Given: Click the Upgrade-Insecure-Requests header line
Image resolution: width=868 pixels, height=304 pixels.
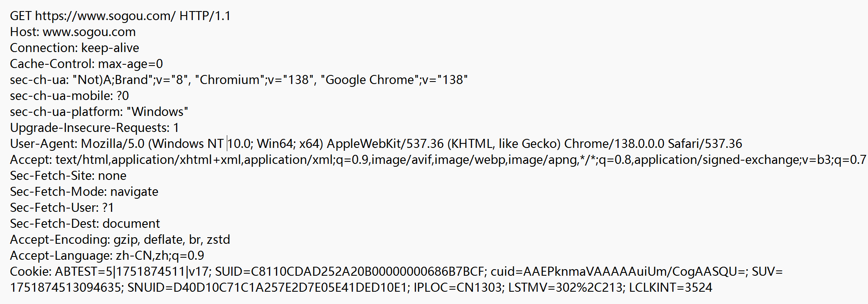Looking at the screenshot, I should point(94,128).
